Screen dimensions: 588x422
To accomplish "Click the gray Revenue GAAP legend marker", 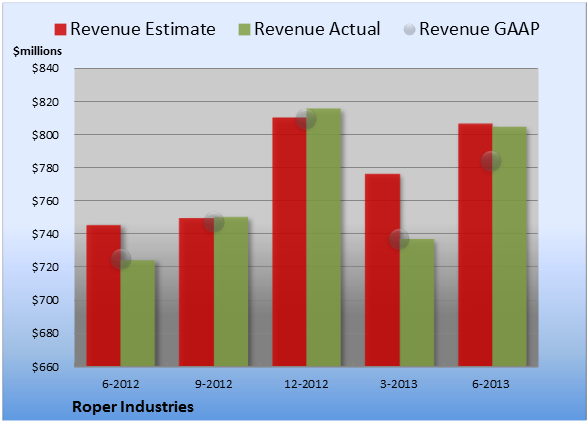I will point(410,30).
